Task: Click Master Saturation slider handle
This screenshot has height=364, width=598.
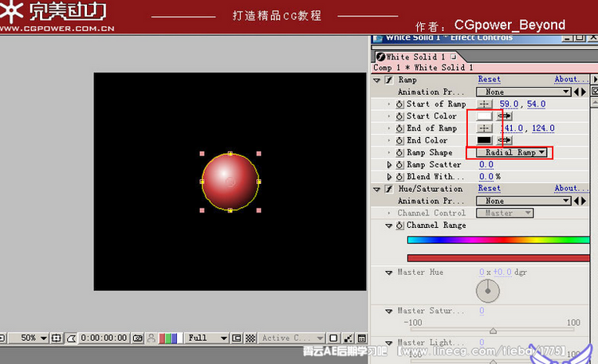Action: (x=493, y=331)
